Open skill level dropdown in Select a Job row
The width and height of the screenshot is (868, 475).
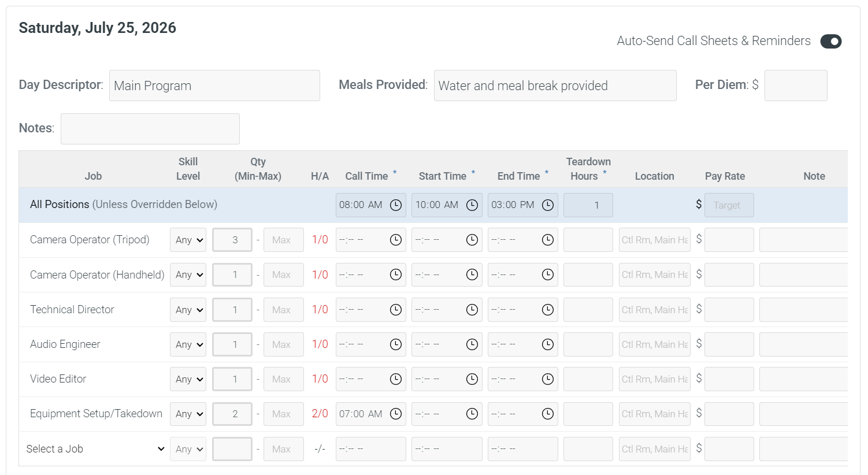click(188, 449)
